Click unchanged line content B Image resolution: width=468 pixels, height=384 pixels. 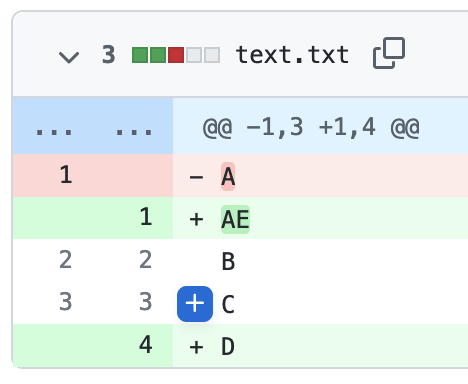point(228,262)
